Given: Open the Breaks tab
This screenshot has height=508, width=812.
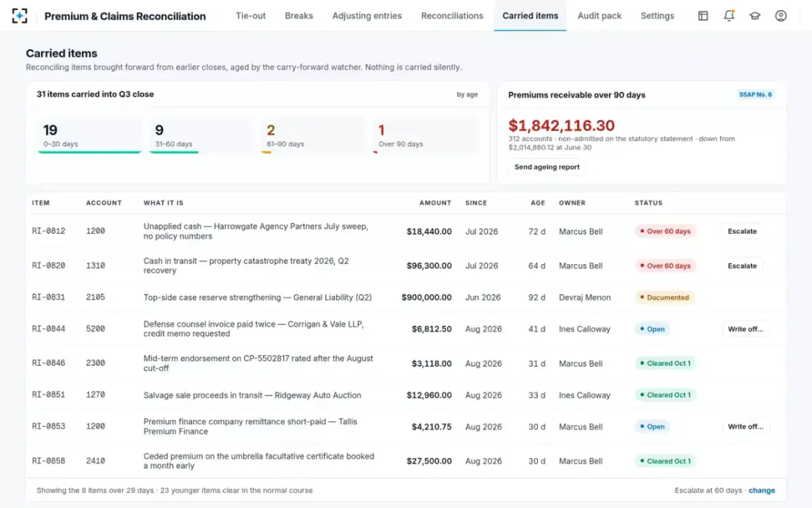Looking at the screenshot, I should [299, 16].
